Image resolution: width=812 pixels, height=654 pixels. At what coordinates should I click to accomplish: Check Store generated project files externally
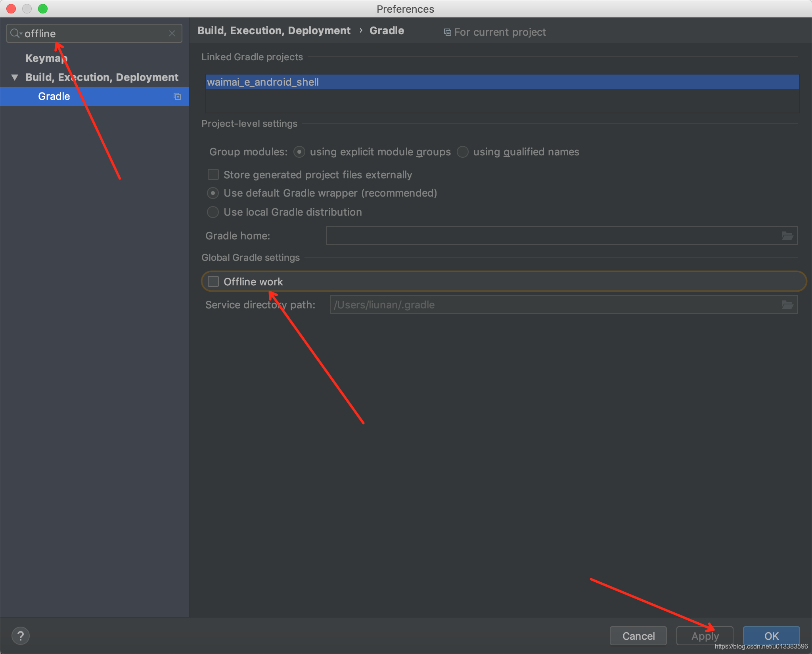click(213, 174)
